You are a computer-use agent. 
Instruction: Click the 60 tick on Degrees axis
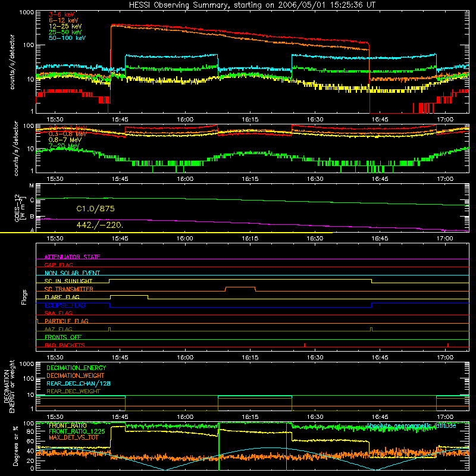(30, 441)
